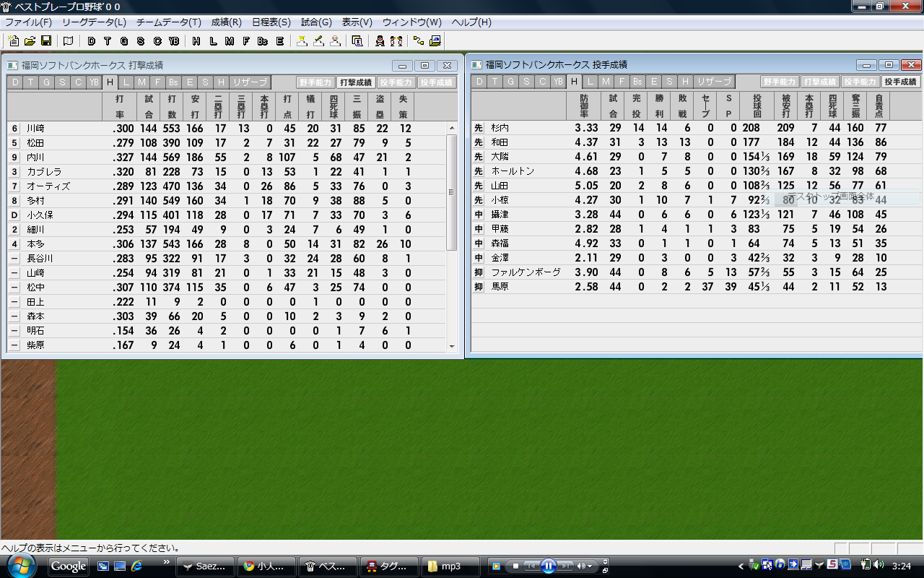924x578 pixels.
Task: Click the single player figure toolbar icon
Action: pos(380,41)
